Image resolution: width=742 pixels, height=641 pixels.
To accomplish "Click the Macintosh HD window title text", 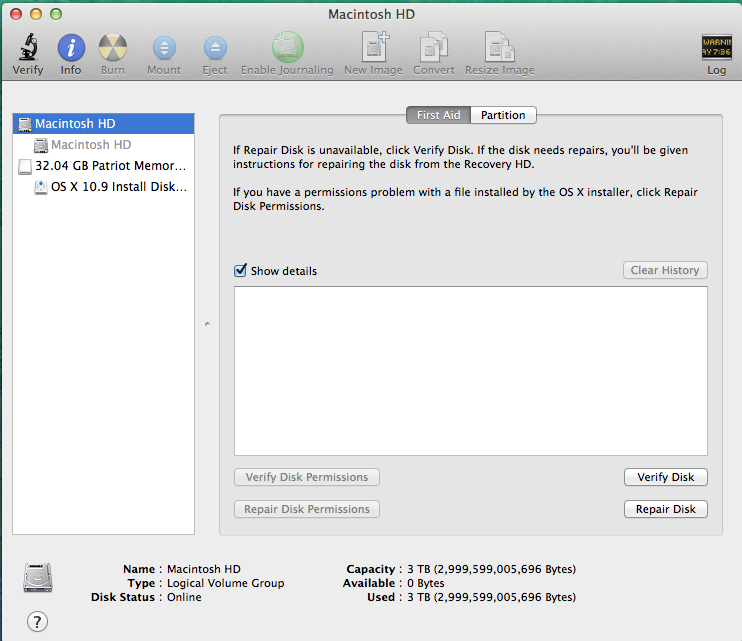I will (x=371, y=14).
